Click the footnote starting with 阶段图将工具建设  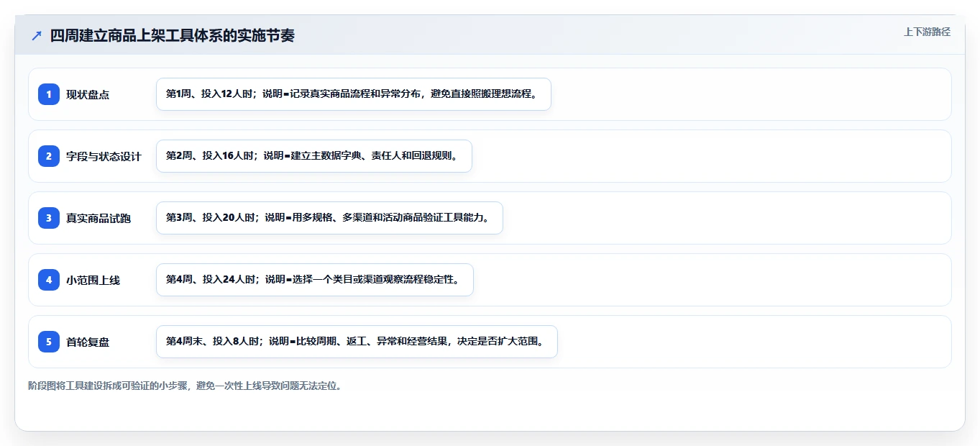185,386
